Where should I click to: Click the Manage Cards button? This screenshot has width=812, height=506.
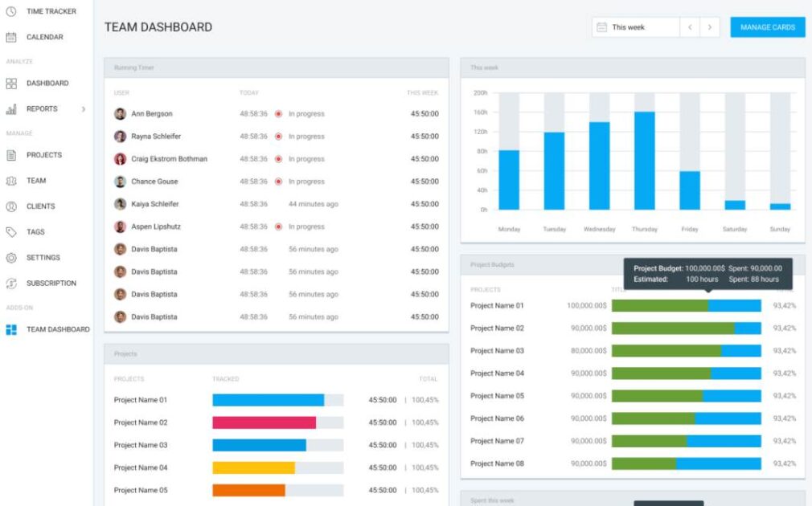pos(767,27)
